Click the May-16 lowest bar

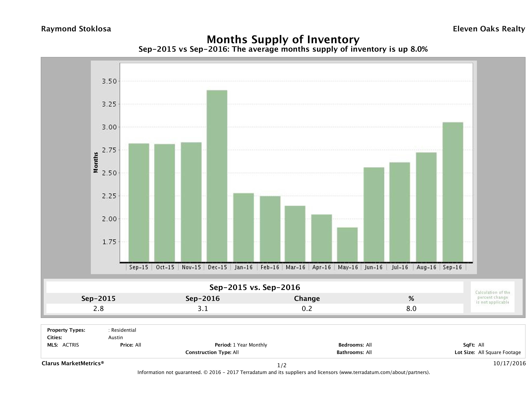tap(347, 244)
